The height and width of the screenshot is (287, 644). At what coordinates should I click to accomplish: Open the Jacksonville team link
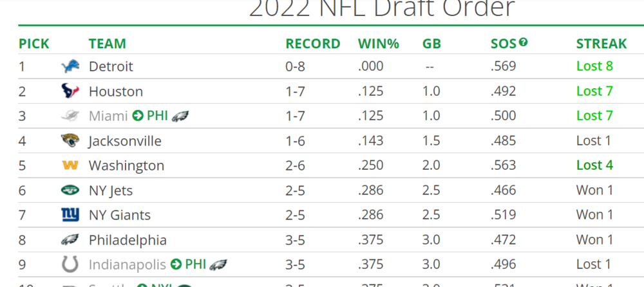pyautogui.click(x=125, y=141)
